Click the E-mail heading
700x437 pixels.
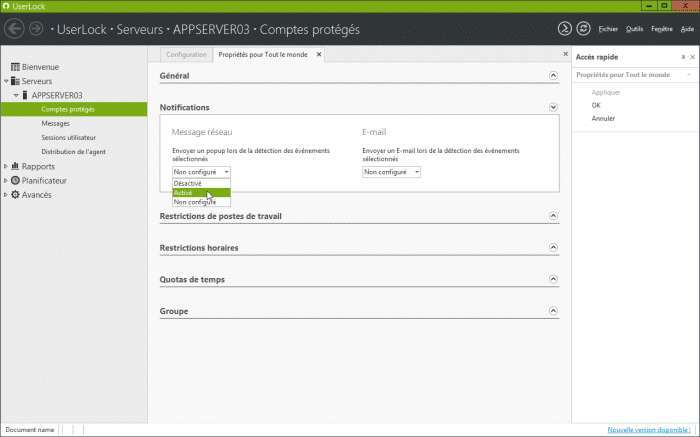pyautogui.click(x=374, y=132)
